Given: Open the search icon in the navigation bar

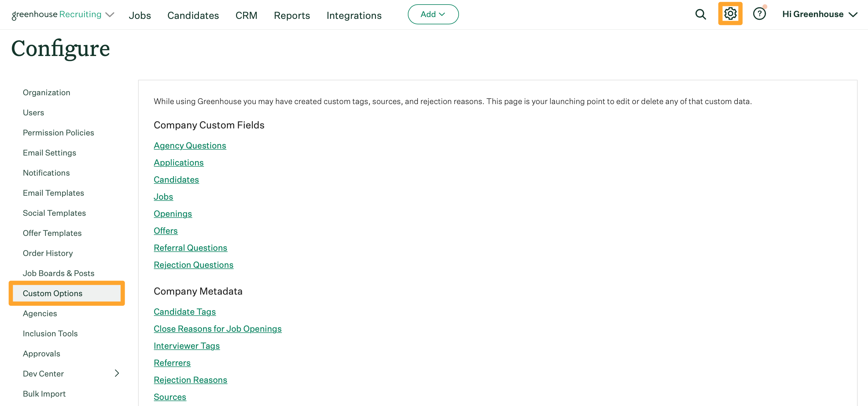Looking at the screenshot, I should coord(700,14).
